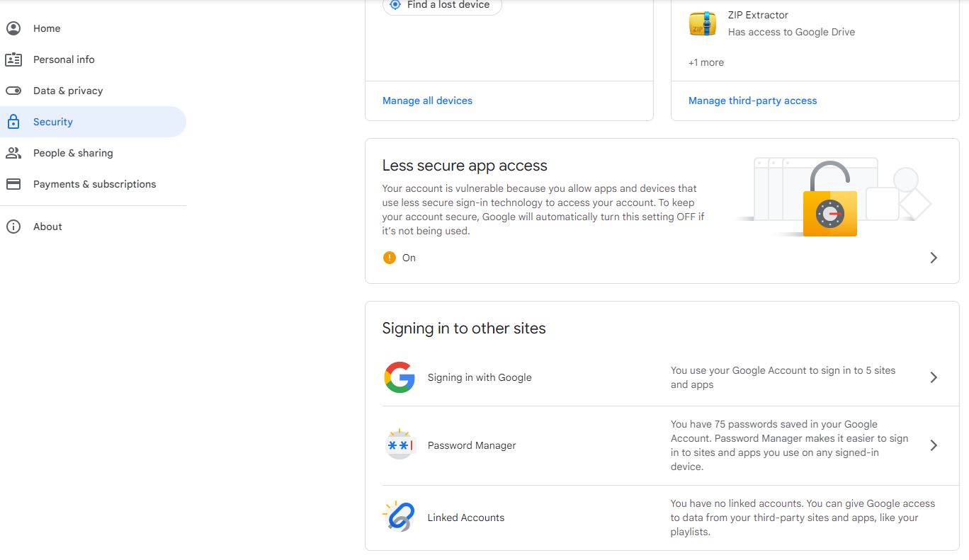Click the Less secure app access heading
Image resolution: width=969 pixels, height=560 pixels.
point(465,166)
